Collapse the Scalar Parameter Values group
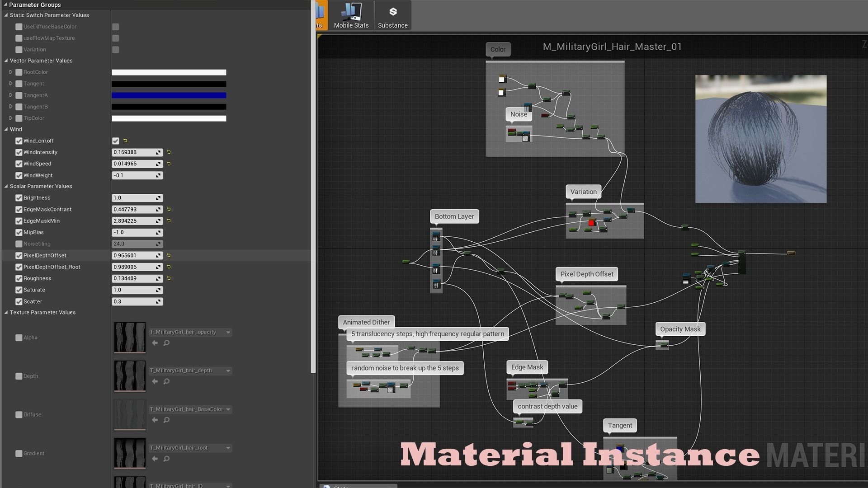Viewport: 868px width, 488px height. (6, 186)
